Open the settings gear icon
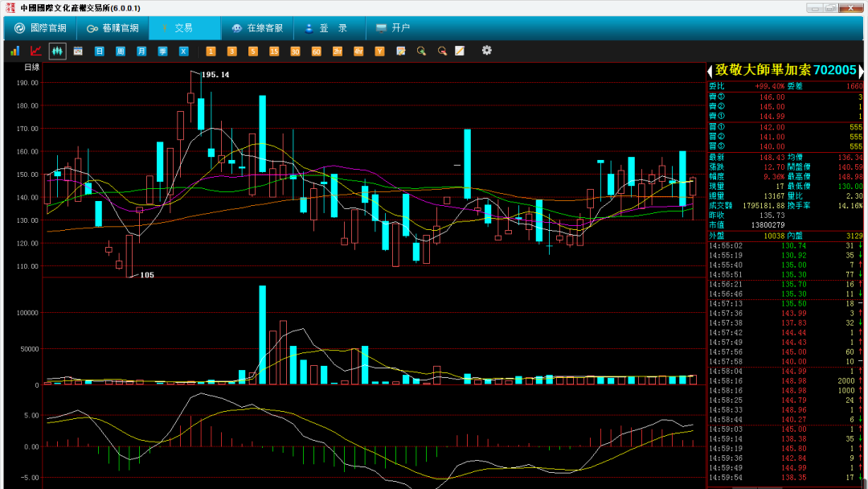 486,51
